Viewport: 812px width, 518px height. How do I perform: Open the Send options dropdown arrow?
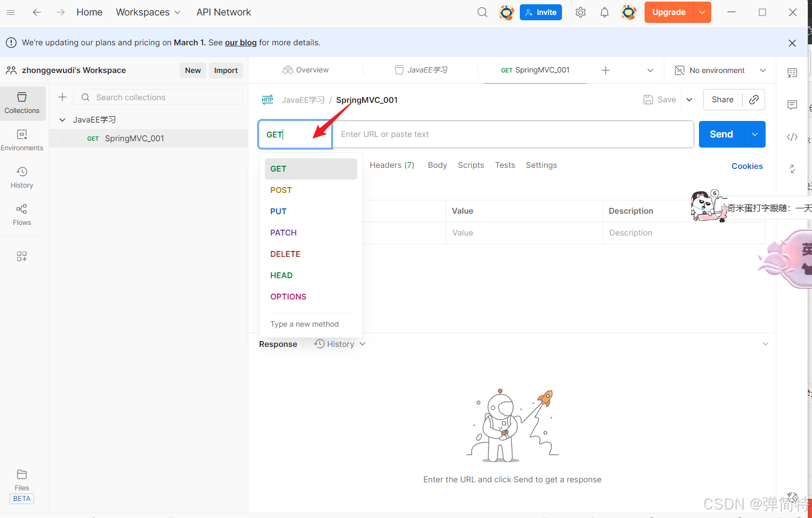click(x=755, y=134)
